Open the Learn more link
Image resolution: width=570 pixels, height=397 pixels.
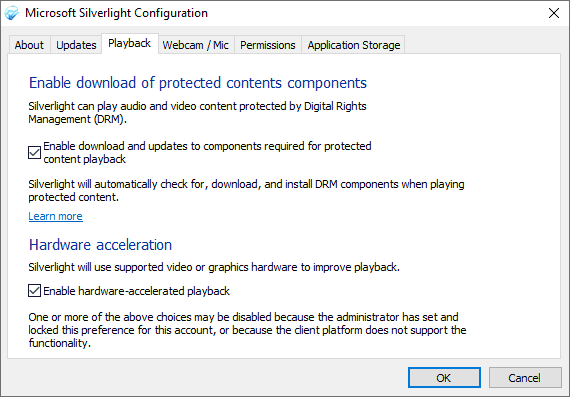coord(56,216)
